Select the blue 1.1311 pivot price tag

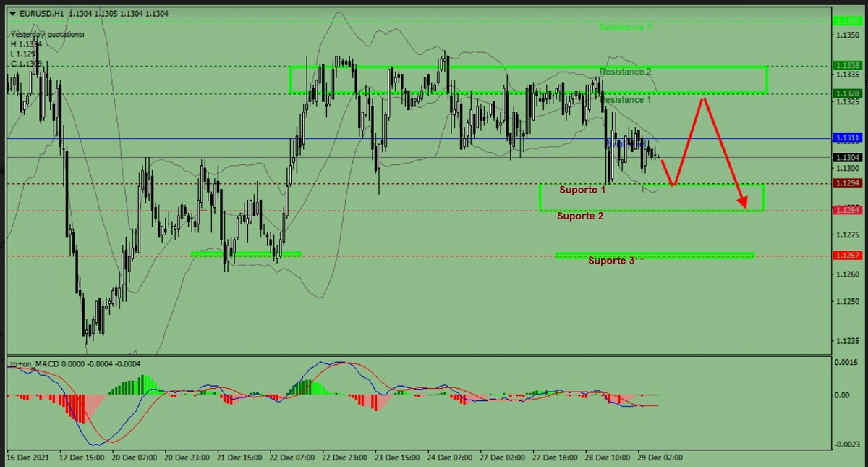click(846, 138)
